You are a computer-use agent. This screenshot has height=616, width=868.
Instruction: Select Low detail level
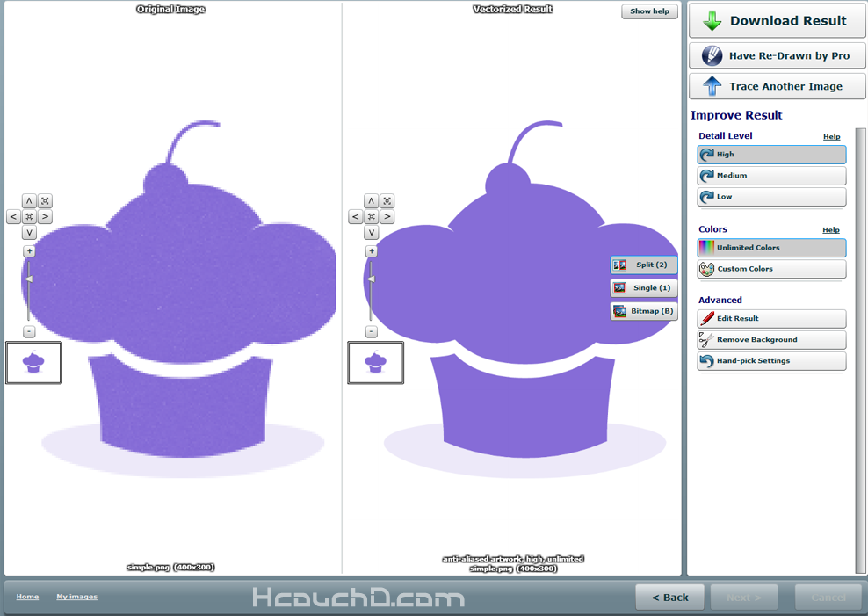[771, 197]
